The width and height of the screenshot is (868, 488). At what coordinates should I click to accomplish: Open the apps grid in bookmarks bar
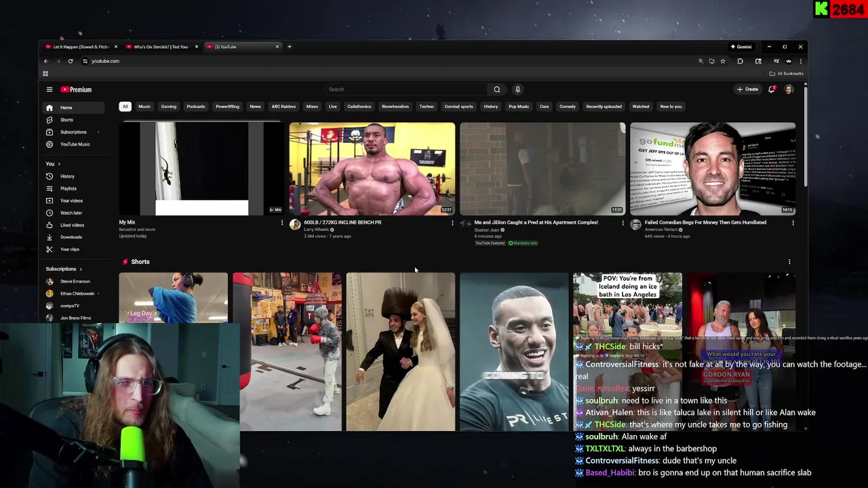point(45,73)
